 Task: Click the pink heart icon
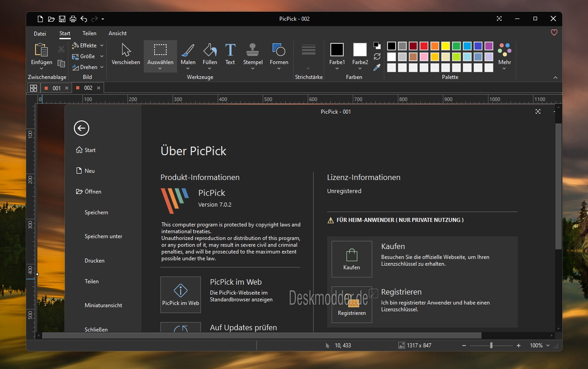tap(554, 32)
